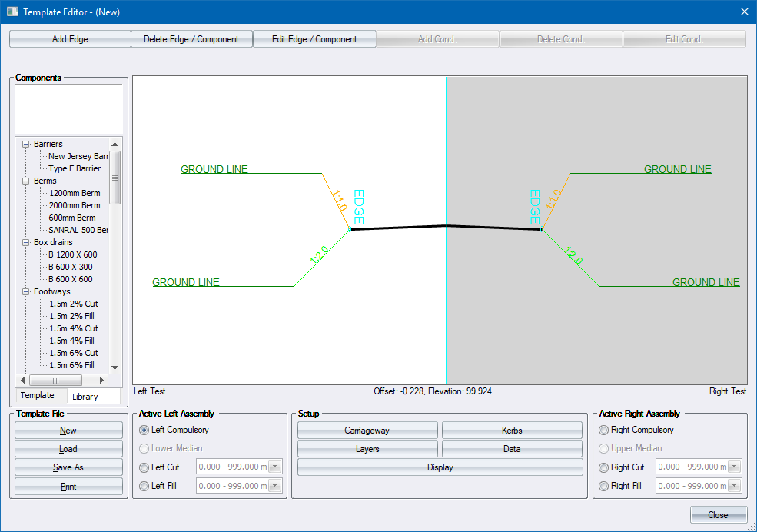This screenshot has height=532, width=757.
Task: Select the Right Cut radio option
Action: (604, 467)
